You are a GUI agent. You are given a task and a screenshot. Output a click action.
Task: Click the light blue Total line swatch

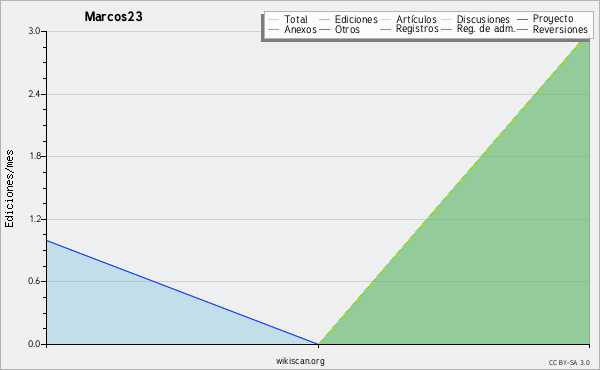(x=274, y=20)
